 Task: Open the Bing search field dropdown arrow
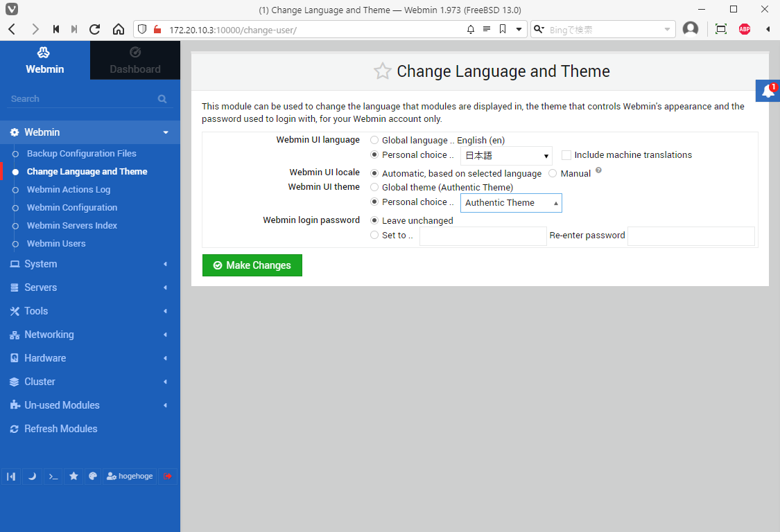[667, 29]
